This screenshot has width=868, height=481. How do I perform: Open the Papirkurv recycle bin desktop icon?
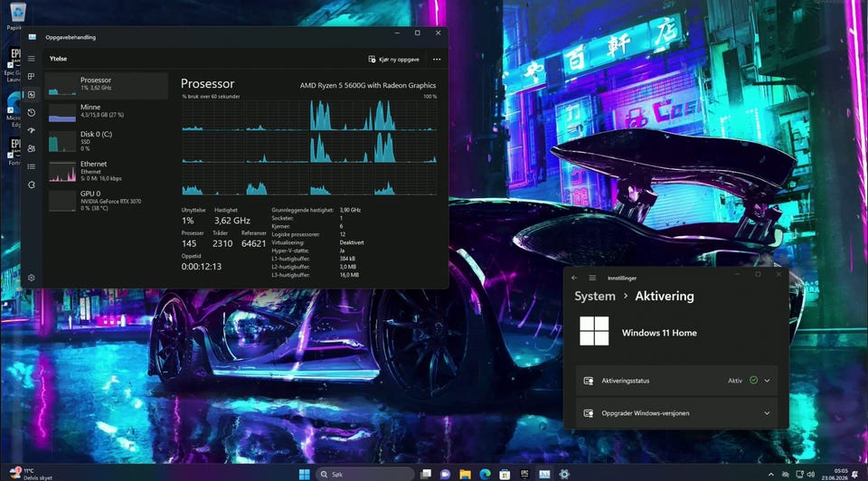pyautogui.click(x=16, y=16)
